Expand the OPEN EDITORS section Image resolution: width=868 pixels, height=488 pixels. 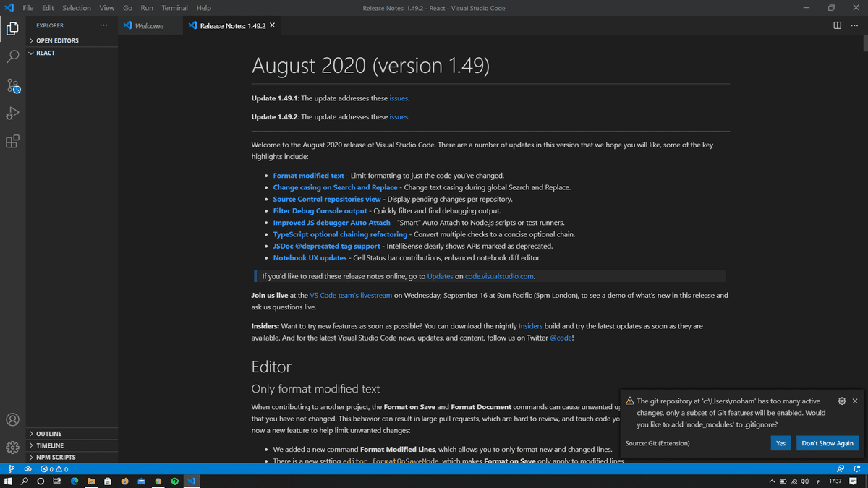click(x=56, y=40)
